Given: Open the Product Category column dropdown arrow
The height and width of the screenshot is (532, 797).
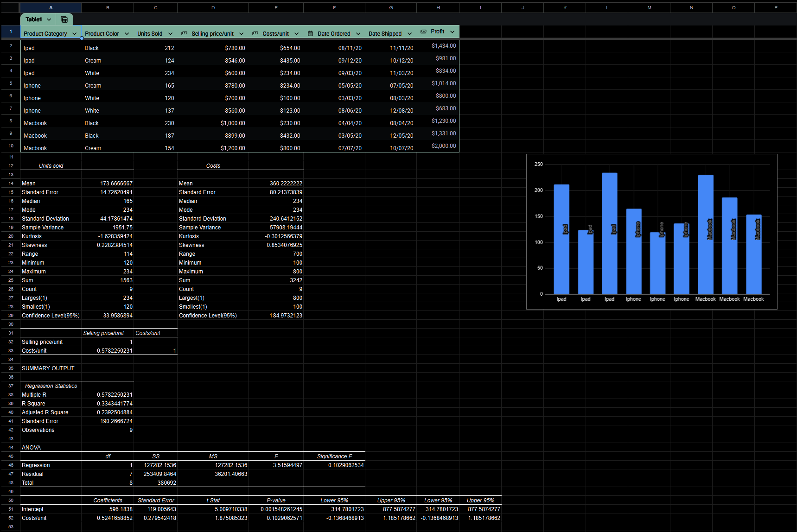Looking at the screenshot, I should click(x=74, y=34).
